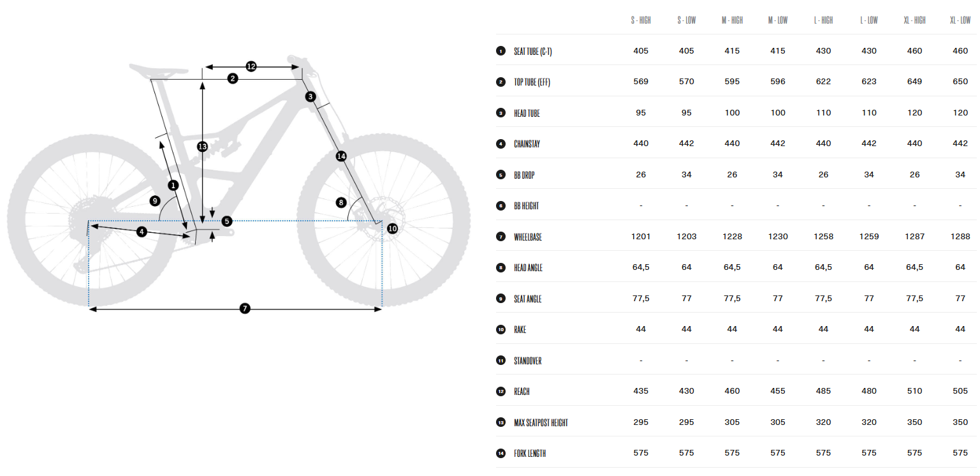Choose the M - LOW column header
Image resolution: width=980 pixels, height=476 pixels.
tap(778, 20)
